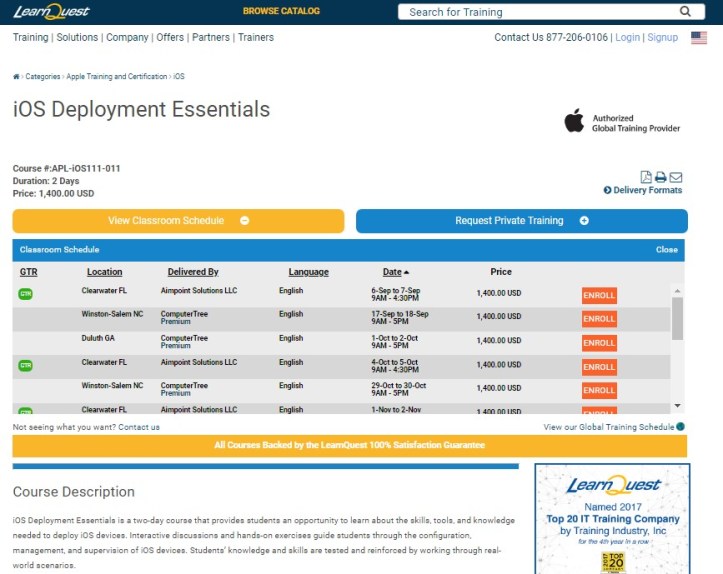Click the schedule list scrollbar down arrow
The image size is (723, 574).
pos(677,405)
